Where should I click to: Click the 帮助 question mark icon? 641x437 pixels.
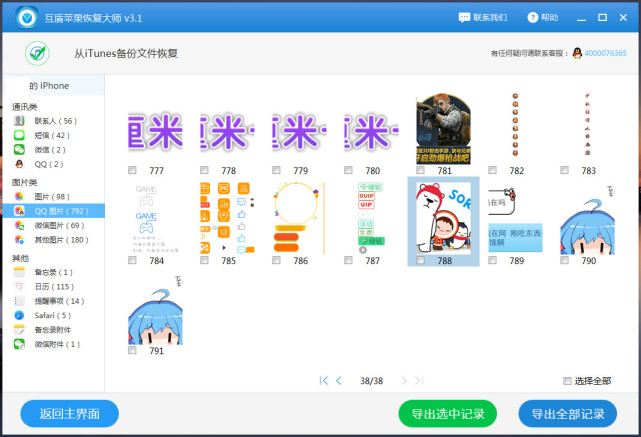tap(532, 18)
